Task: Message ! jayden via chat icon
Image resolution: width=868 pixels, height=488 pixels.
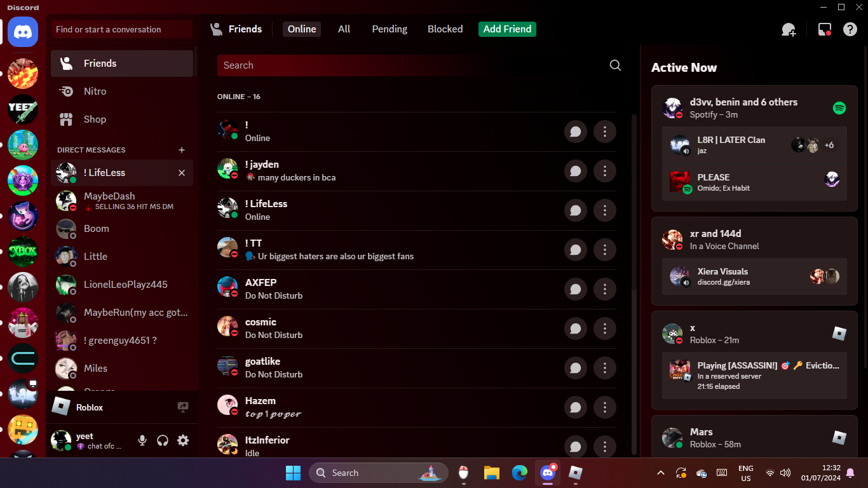Action: 576,171
